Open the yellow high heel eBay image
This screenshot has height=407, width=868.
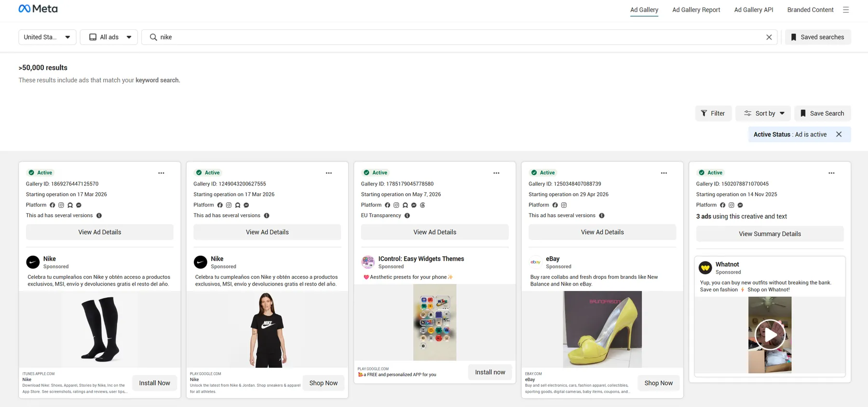pyautogui.click(x=602, y=329)
